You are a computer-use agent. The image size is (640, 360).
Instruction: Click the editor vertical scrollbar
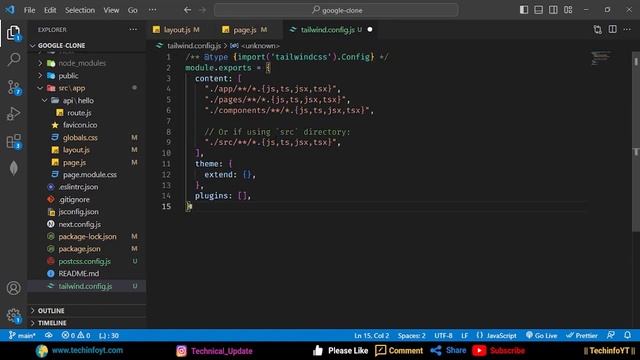(x=636, y=141)
